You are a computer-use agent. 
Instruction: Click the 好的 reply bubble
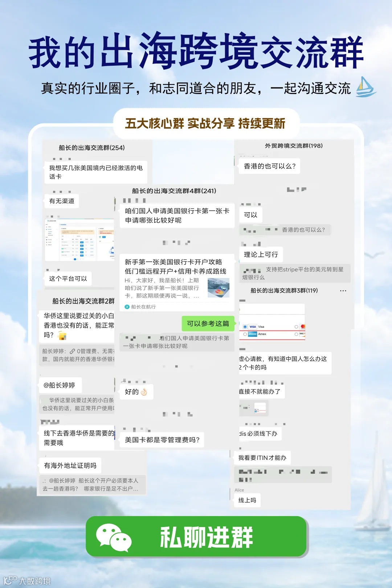(x=136, y=392)
